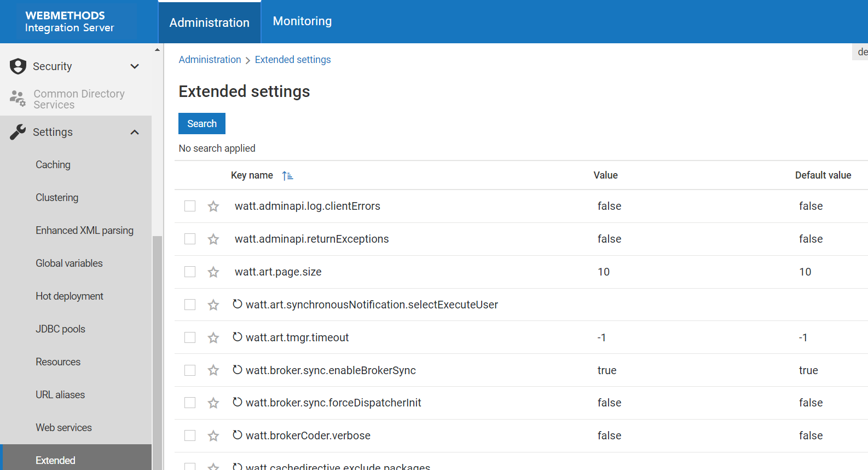
Task: Open the Administration tab
Action: click(x=210, y=22)
